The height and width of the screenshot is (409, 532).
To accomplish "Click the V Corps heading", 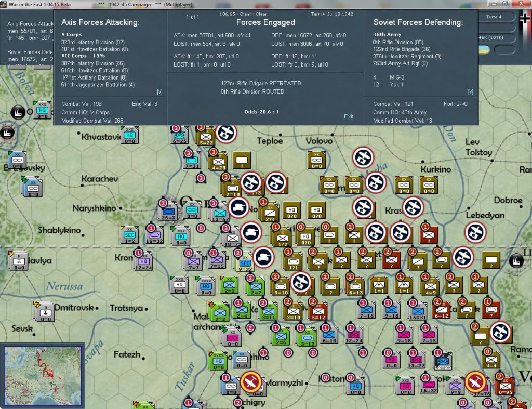I will tap(72, 35).
